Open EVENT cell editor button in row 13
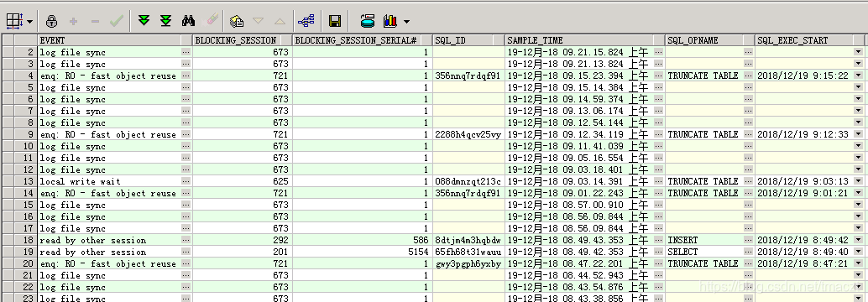This screenshot has height=302, width=868. pyautogui.click(x=186, y=181)
